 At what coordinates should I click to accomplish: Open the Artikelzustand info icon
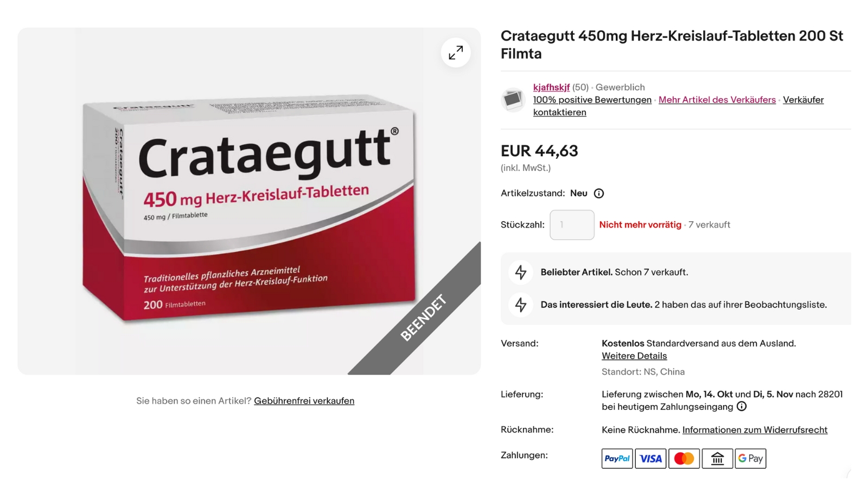(599, 194)
